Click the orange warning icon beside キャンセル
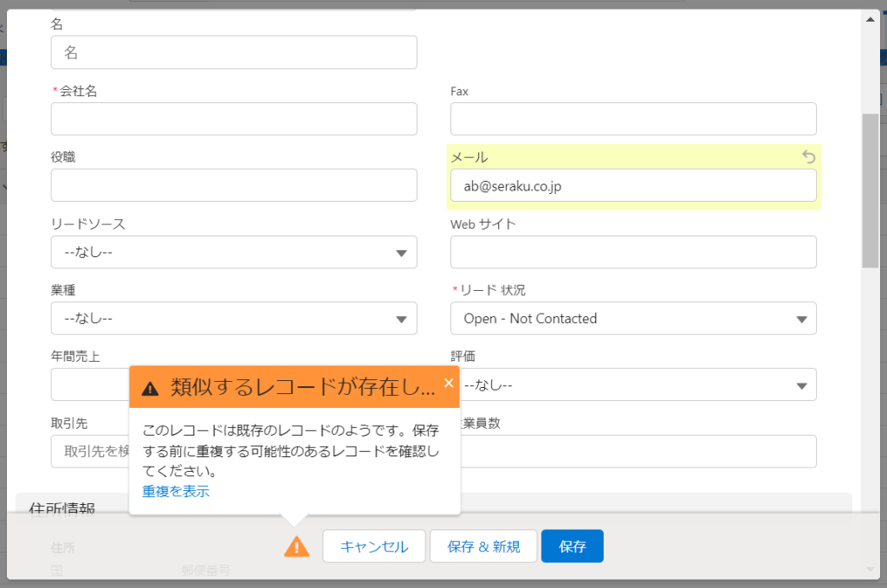Screen dimensions: 887x588 (296, 546)
